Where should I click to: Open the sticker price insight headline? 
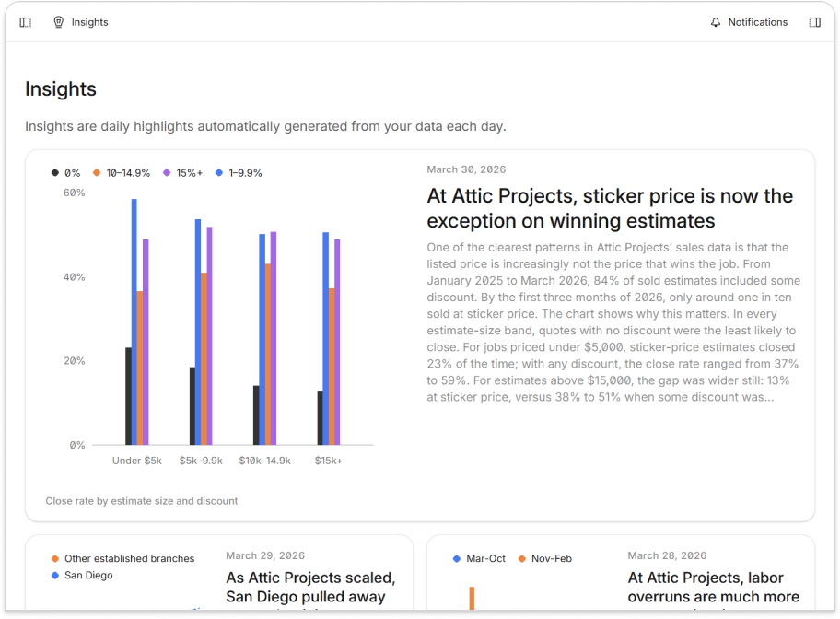[x=609, y=208]
